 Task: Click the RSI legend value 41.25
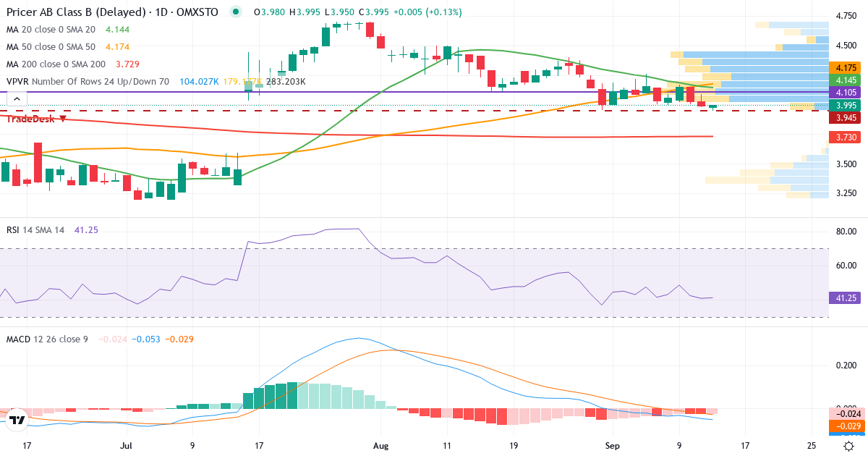coord(87,229)
